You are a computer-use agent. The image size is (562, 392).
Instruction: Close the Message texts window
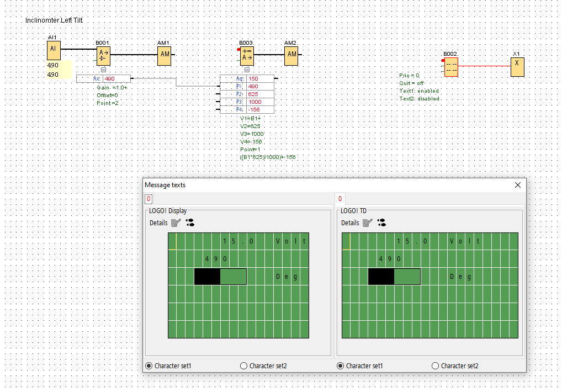click(517, 186)
